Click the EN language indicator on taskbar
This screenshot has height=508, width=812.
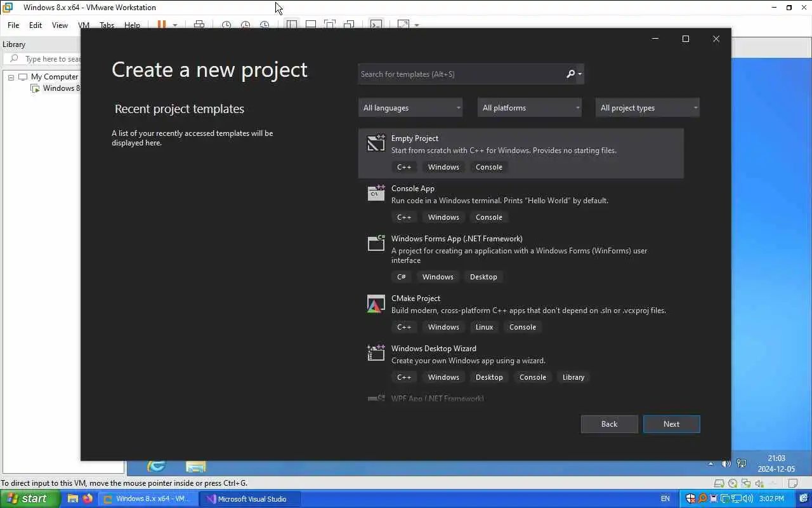(x=665, y=498)
